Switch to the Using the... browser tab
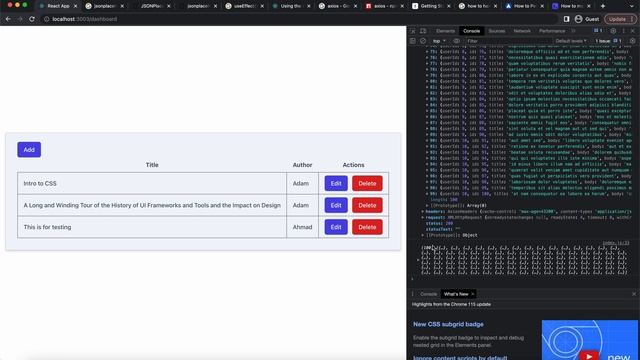The height and width of the screenshot is (360, 640). pyautogui.click(x=291, y=6)
